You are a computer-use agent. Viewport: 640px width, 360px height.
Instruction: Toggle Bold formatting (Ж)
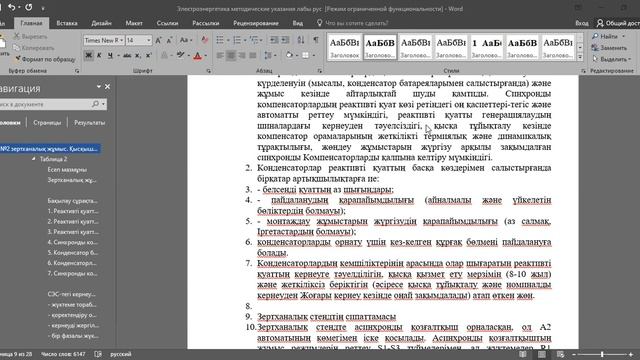point(89,55)
